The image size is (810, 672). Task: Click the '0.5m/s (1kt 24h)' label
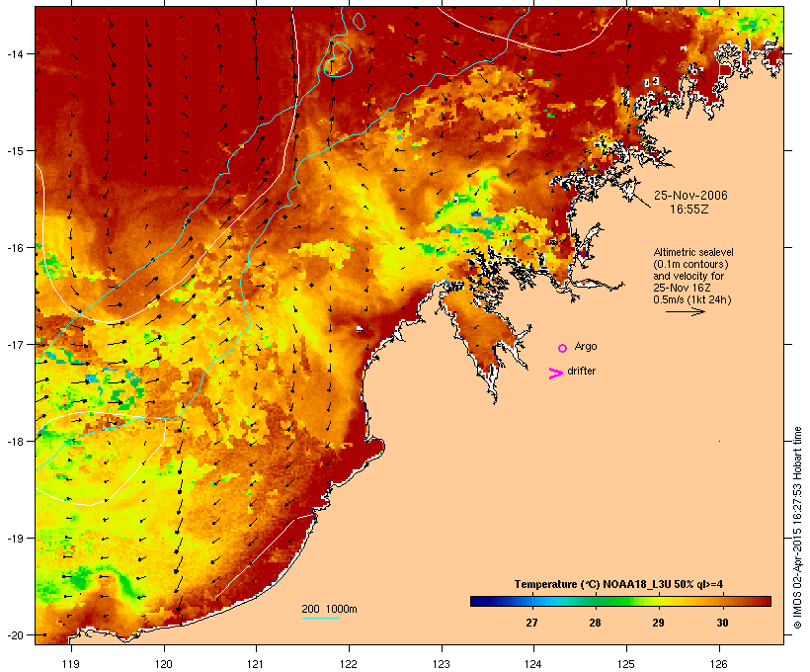pyautogui.click(x=692, y=299)
